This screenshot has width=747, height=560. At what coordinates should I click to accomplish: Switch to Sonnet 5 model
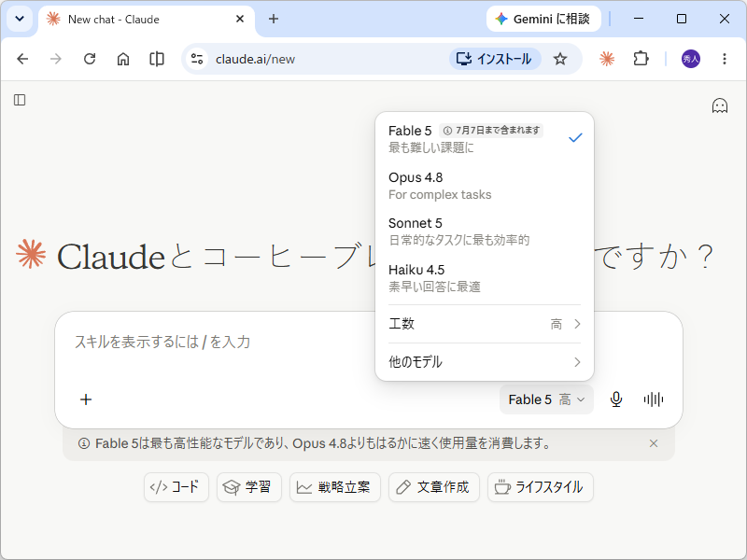tap(485, 231)
